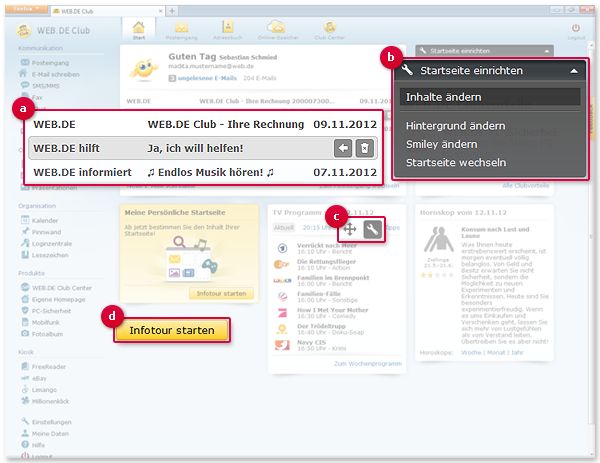The image size is (600, 463).
Task: Select Inhalte ändern in the menu
Action: point(490,97)
